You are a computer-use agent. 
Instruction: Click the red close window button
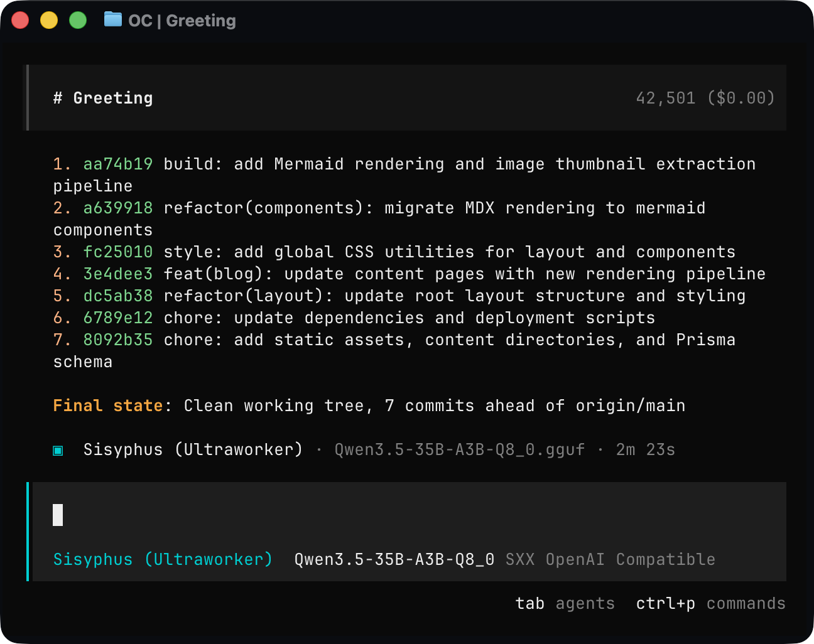pyautogui.click(x=20, y=20)
